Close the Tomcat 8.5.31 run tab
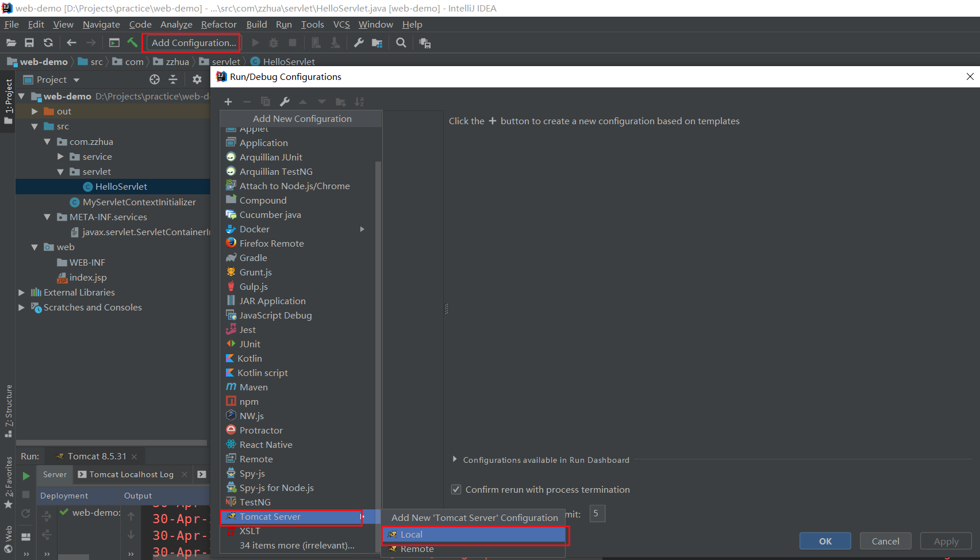This screenshot has width=980, height=560. coord(134,457)
